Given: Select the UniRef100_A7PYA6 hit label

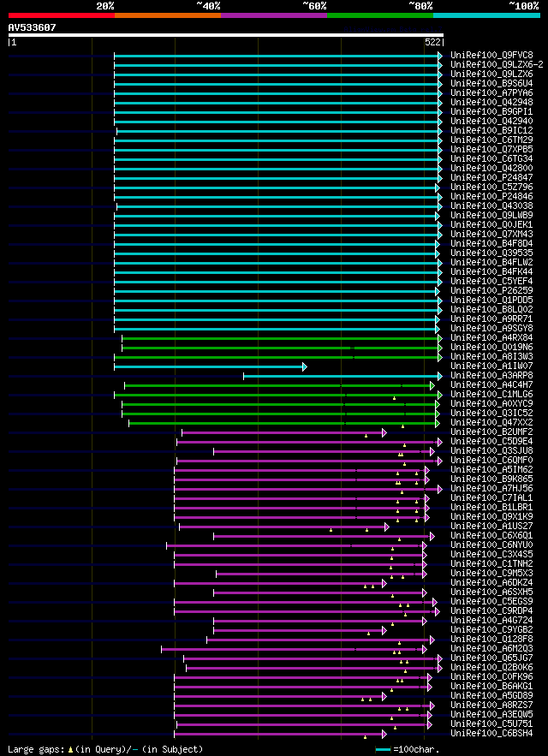Looking at the screenshot, I should point(492,93).
